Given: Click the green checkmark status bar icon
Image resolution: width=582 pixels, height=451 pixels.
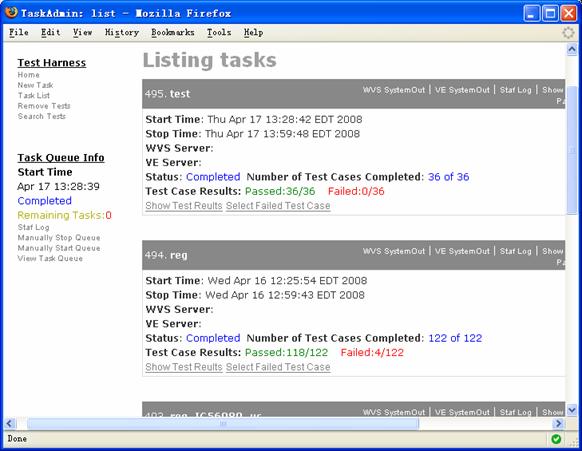Looking at the screenshot, I should pyautogui.click(x=556, y=439).
